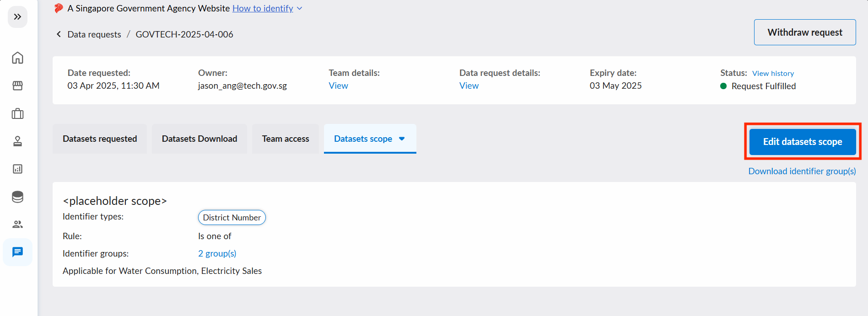Open the View history status link

773,73
